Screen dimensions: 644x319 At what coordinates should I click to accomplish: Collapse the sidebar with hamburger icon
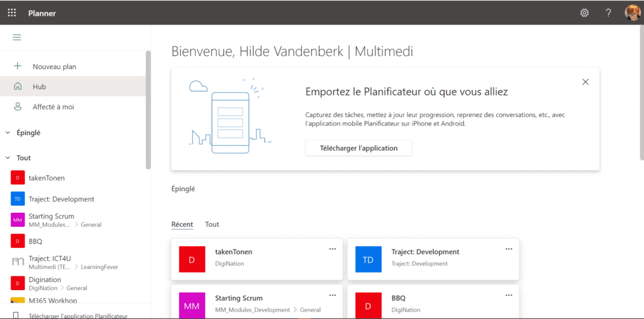[x=17, y=37]
